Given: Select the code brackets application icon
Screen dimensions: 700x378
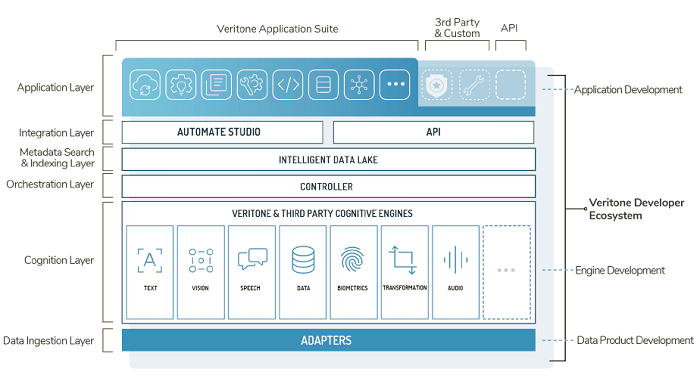Looking at the screenshot, I should [x=288, y=84].
